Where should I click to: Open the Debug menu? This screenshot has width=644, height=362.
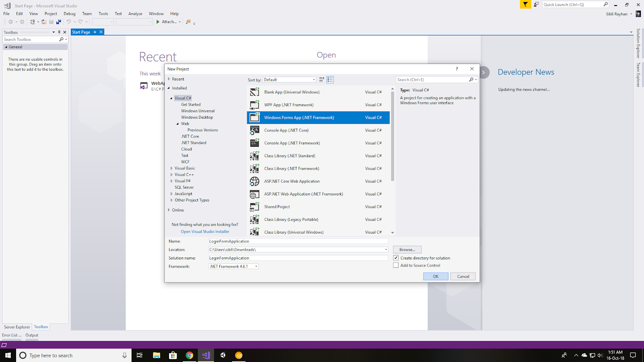[x=70, y=14]
